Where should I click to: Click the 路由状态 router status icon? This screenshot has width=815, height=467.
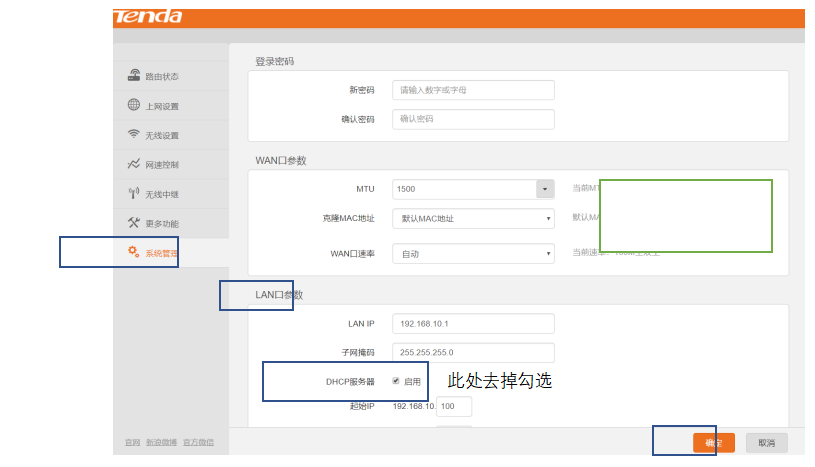click(133, 76)
